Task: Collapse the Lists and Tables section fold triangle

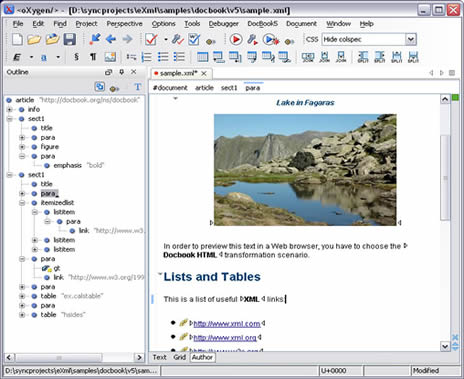Action: pos(160,274)
